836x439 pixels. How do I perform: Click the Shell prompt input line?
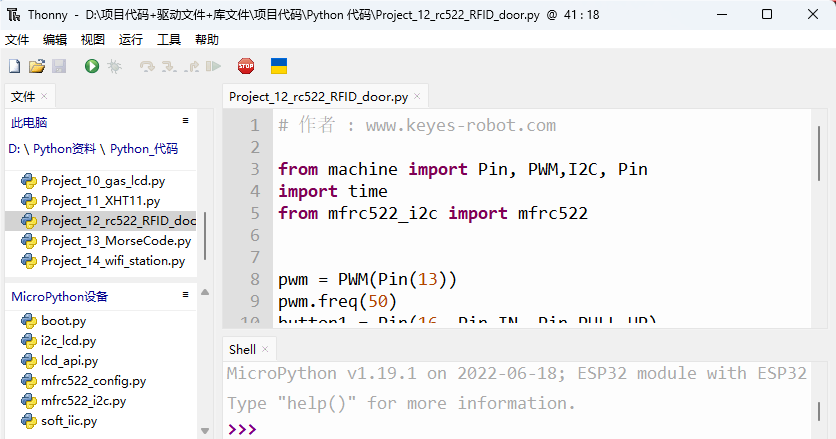[520, 429]
